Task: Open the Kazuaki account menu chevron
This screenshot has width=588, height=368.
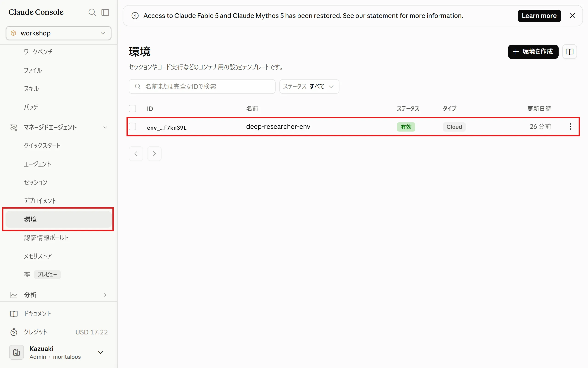Action: coord(101,352)
